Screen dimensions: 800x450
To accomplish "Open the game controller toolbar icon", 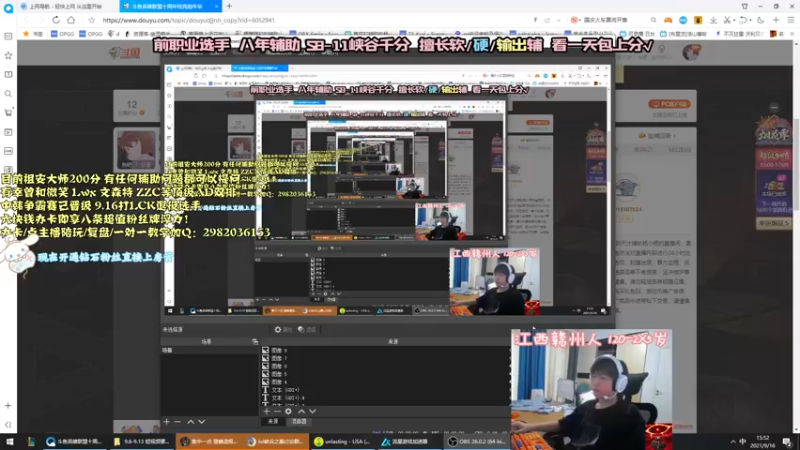I will (668, 20).
